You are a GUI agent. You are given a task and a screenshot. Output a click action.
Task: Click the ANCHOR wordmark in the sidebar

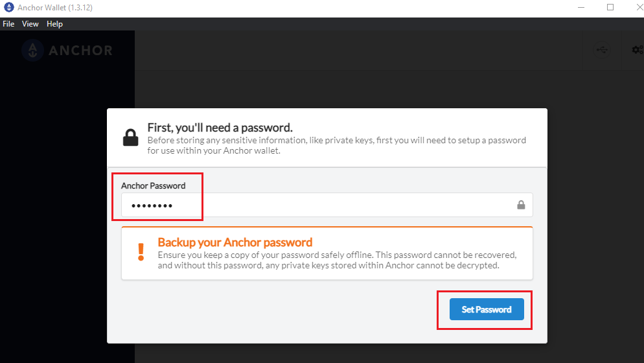point(80,51)
